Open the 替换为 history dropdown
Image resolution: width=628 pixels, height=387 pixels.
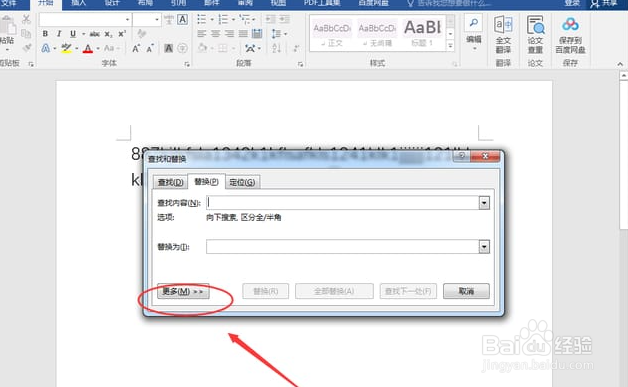[484, 247]
